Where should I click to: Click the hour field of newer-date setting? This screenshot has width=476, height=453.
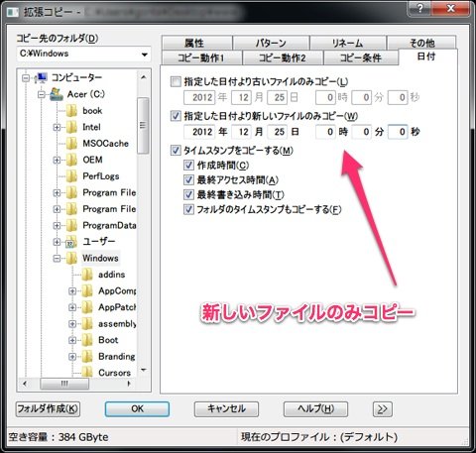[325, 132]
